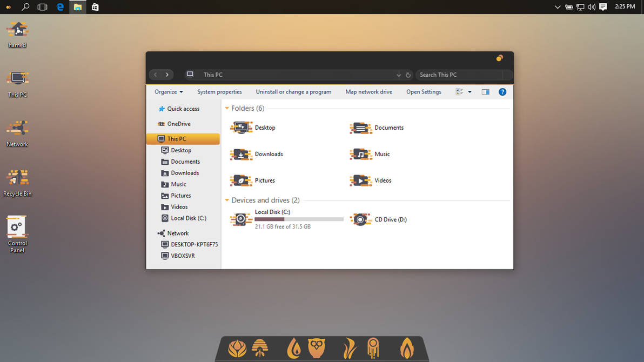Expand the Change your view dropdown arrow
The height and width of the screenshot is (362, 644).
tap(469, 92)
